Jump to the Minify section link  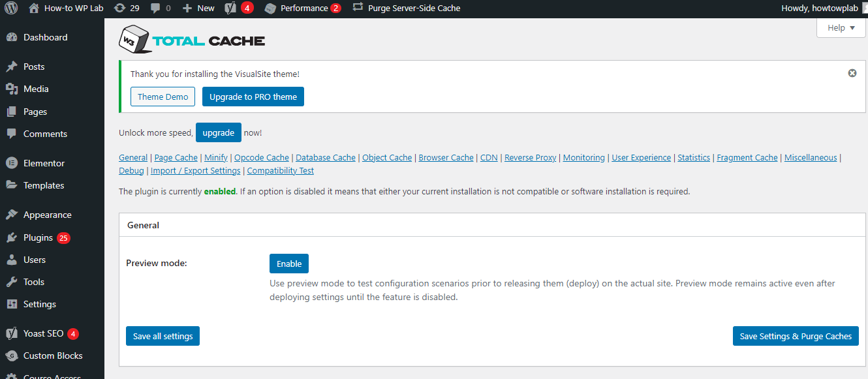(216, 157)
